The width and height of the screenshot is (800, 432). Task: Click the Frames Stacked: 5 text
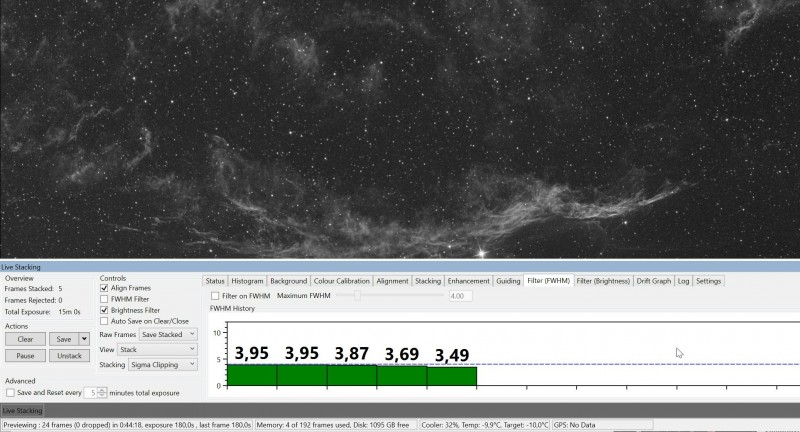(33, 289)
